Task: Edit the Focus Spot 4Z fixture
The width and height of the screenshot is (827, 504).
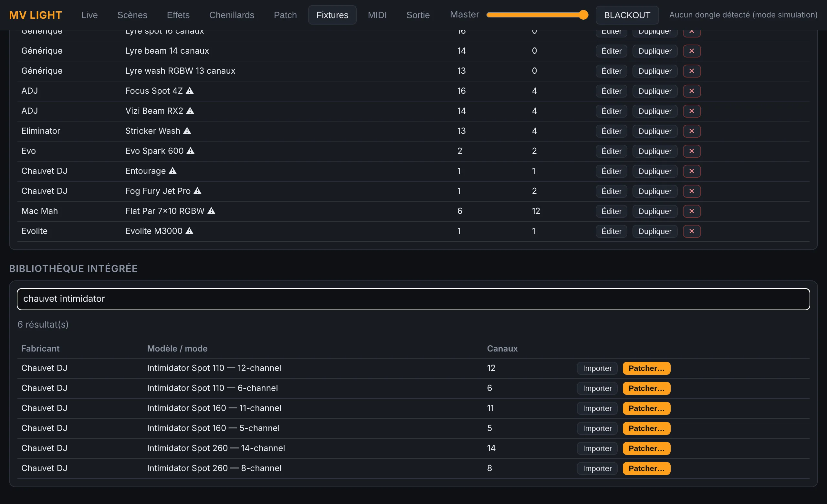Action: pyautogui.click(x=611, y=91)
